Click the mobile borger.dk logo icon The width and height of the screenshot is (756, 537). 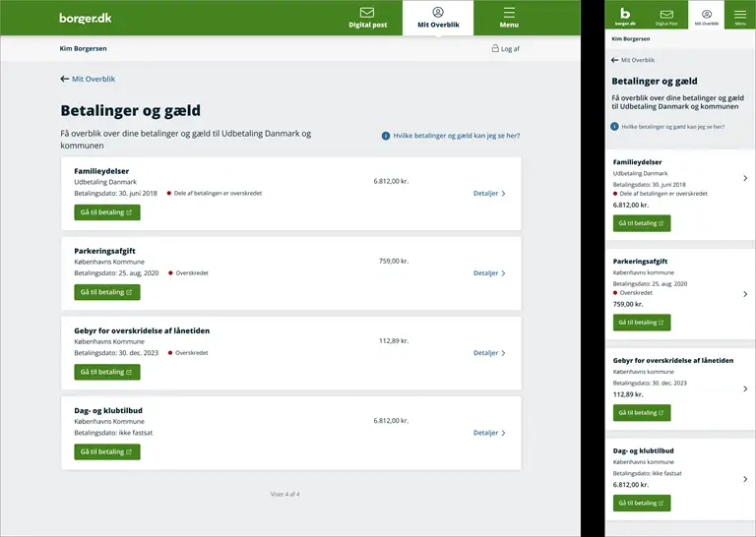click(626, 13)
